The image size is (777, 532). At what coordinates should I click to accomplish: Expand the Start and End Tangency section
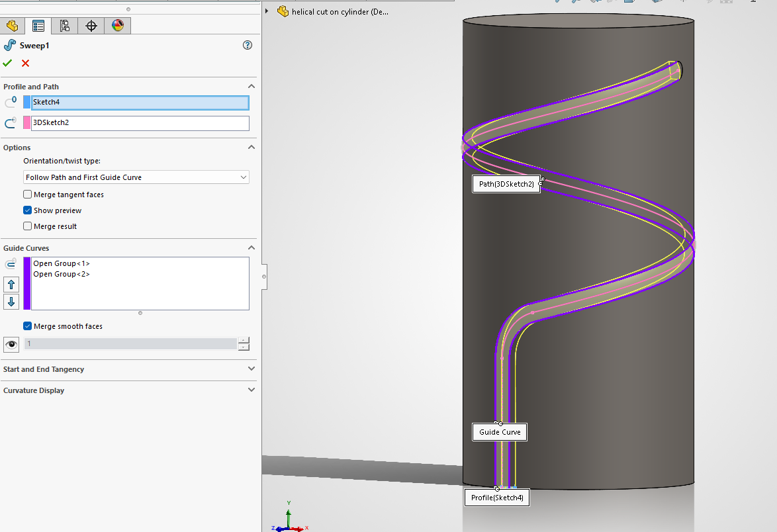(x=251, y=369)
